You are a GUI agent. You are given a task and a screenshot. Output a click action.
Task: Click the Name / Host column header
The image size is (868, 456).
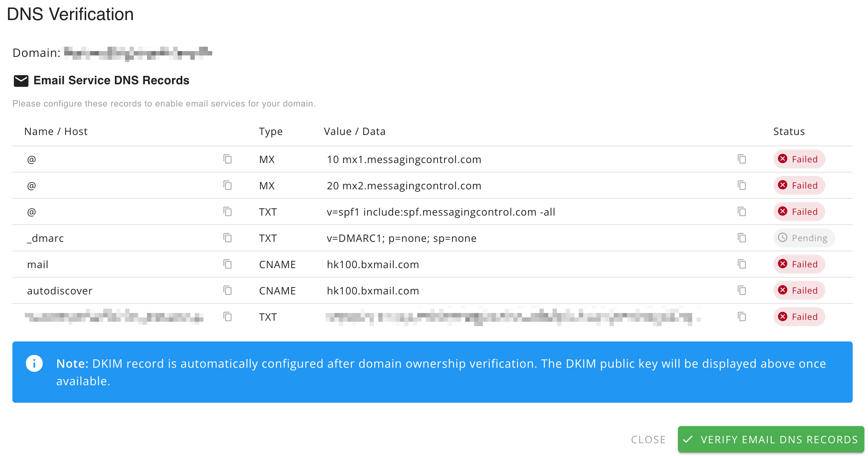pyautogui.click(x=56, y=131)
